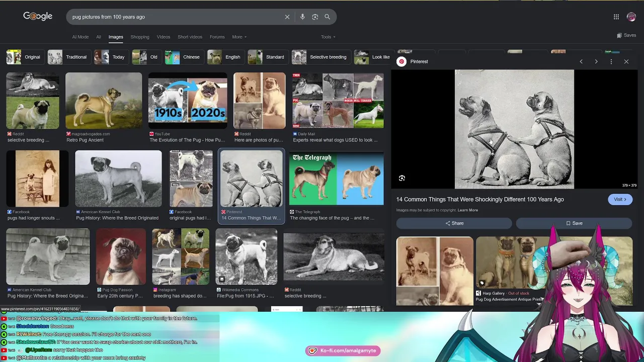Open three-dot options in the preview panel

[611, 61]
